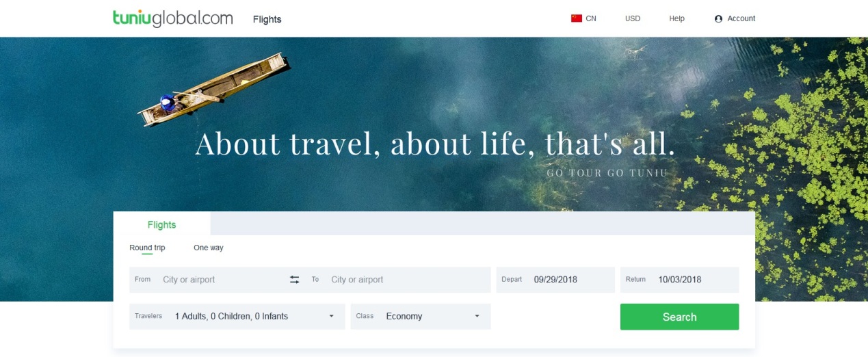Click the Account profile icon
This screenshot has height=357, width=868.
click(x=718, y=19)
